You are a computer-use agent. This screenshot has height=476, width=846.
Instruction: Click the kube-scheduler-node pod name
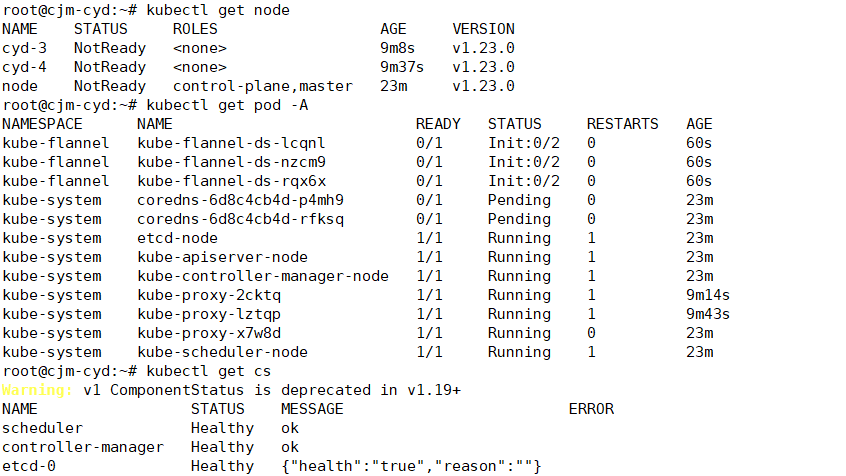222,352
